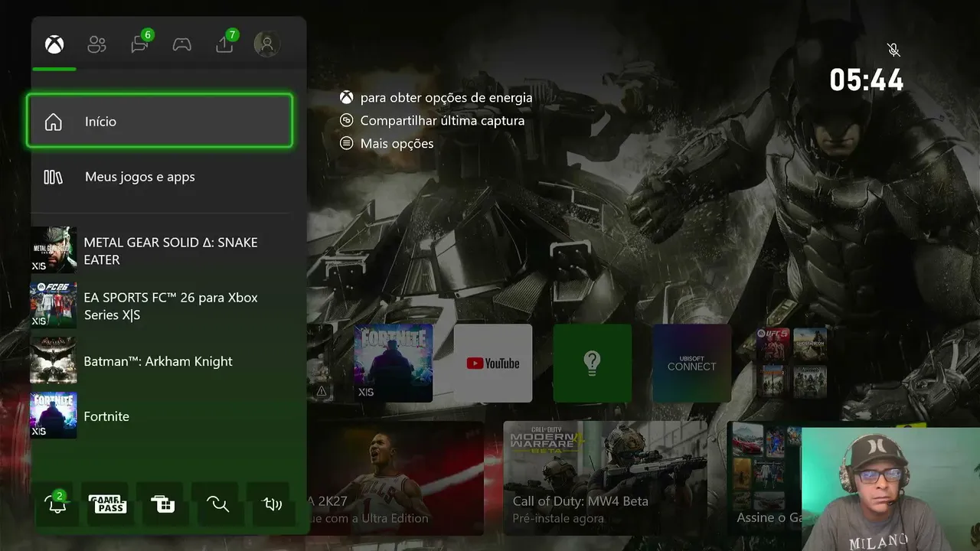980x551 pixels.
Task: Launch METAL GEAR SOLID Δ: SNAKE EATER from guide
Action: 159,250
